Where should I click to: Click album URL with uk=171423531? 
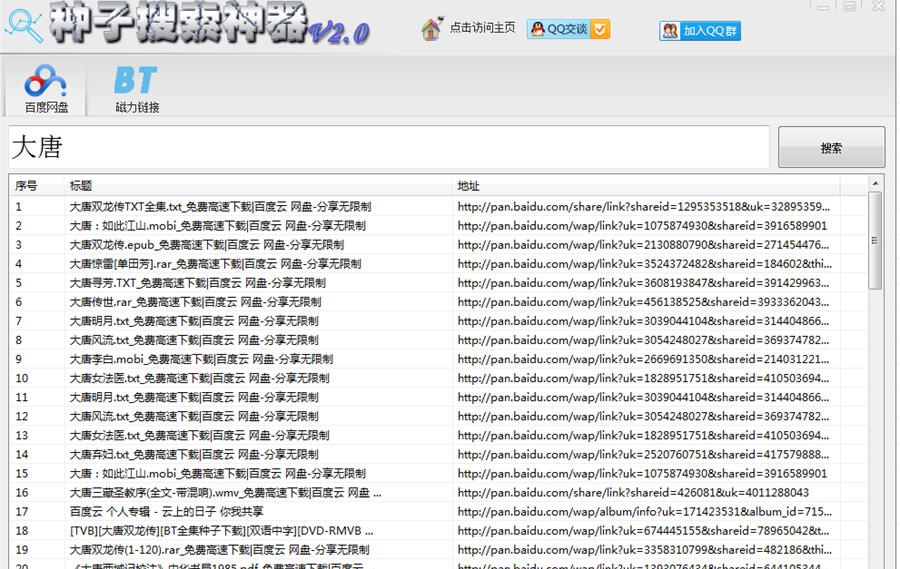[x=645, y=512]
